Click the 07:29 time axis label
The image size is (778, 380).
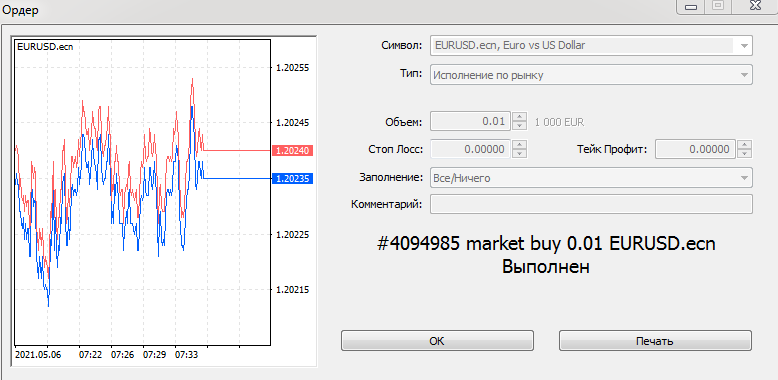[155, 355]
